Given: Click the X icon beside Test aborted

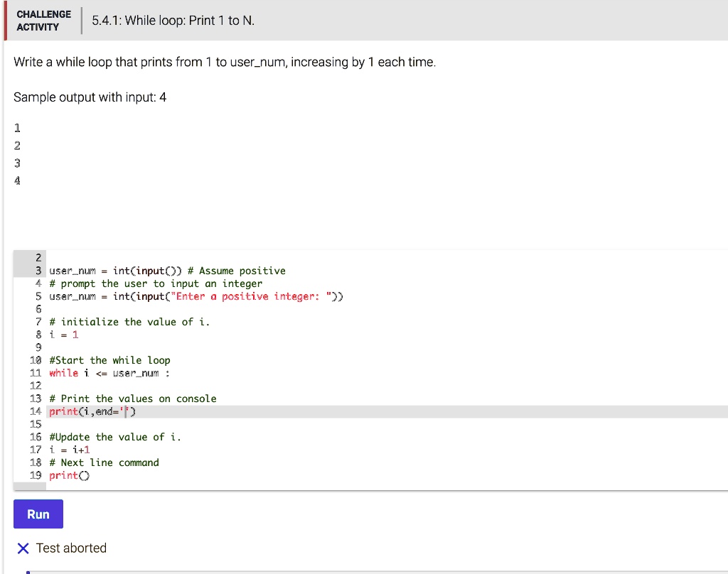Looking at the screenshot, I should point(23,548).
